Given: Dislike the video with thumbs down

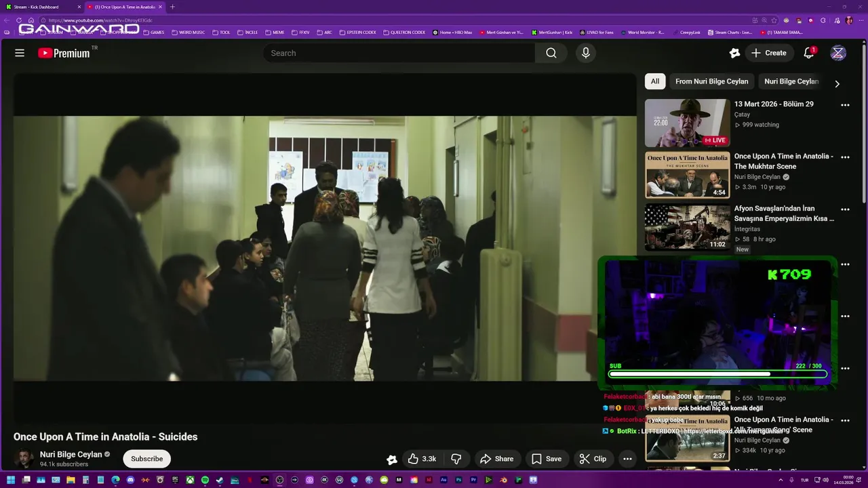Looking at the screenshot, I should click(456, 459).
